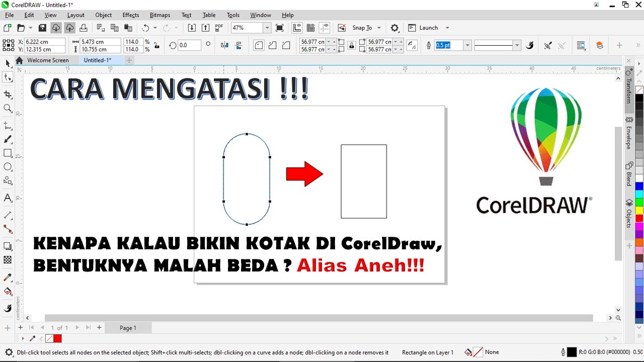Open the File menu
This screenshot has height=362, width=644.
pyautogui.click(x=10, y=15)
